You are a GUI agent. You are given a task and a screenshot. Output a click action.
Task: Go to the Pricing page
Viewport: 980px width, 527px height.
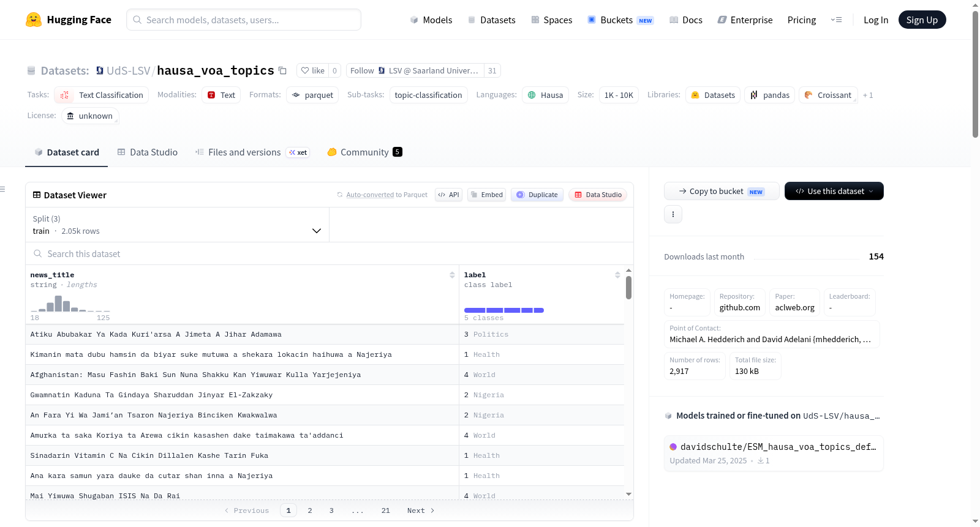[x=802, y=20]
